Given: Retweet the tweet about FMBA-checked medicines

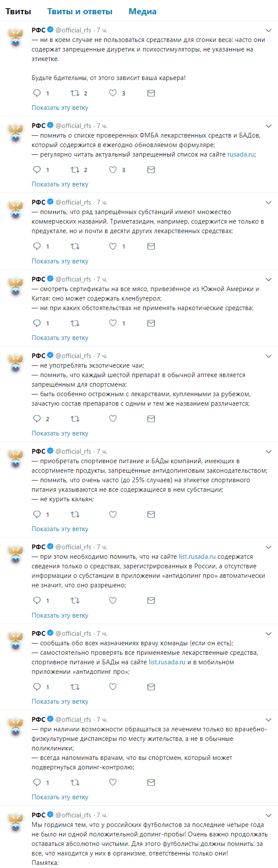Looking at the screenshot, I should point(75,170).
